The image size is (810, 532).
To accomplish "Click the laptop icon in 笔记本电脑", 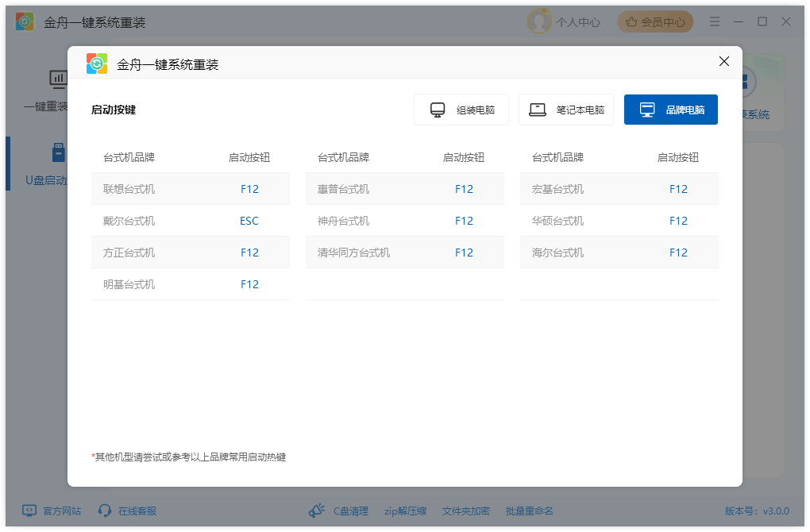I will pyautogui.click(x=538, y=110).
